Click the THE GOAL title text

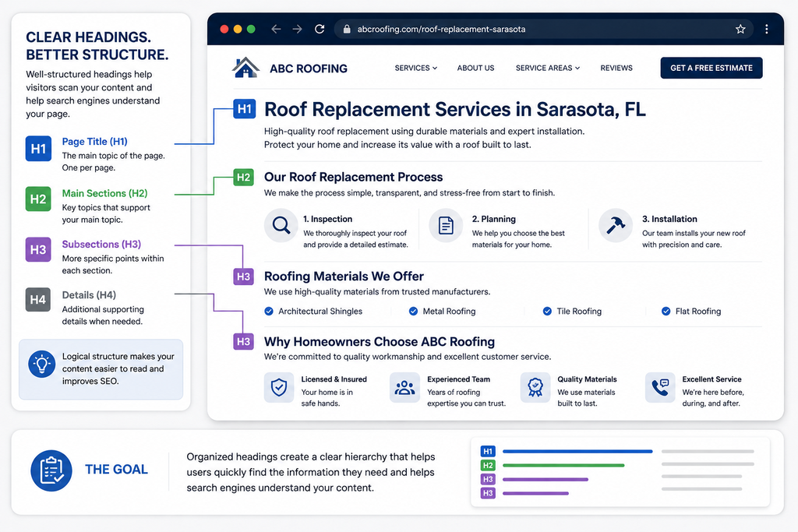117,470
